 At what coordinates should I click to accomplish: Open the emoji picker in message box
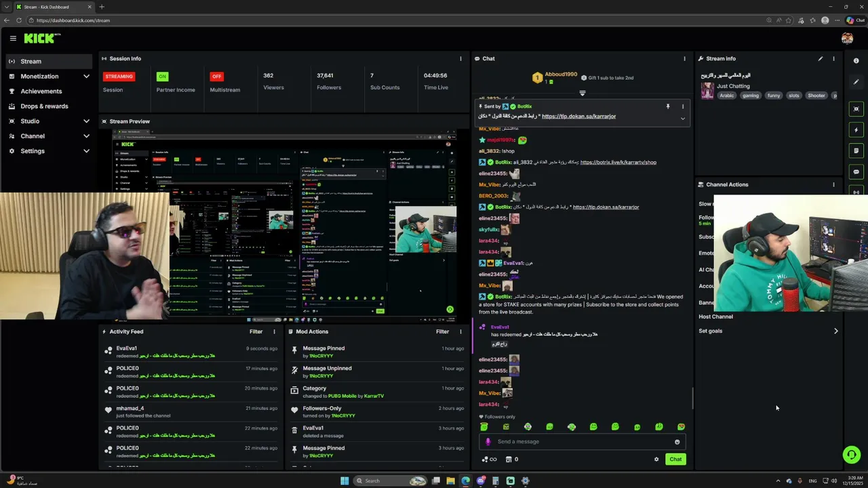677,442
